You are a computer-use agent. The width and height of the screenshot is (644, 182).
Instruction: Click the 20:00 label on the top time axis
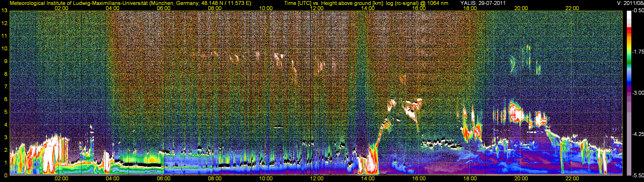(x=521, y=8)
